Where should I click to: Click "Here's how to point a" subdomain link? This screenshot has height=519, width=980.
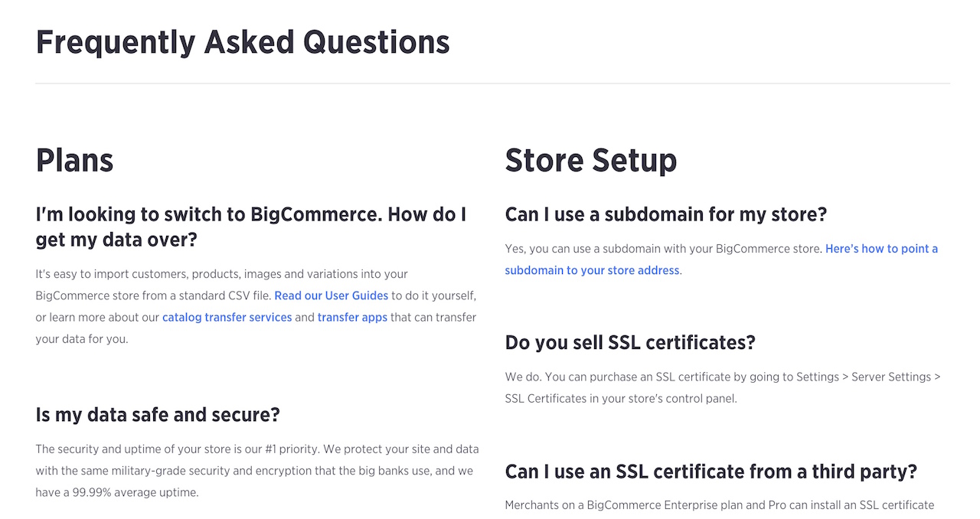coord(881,249)
